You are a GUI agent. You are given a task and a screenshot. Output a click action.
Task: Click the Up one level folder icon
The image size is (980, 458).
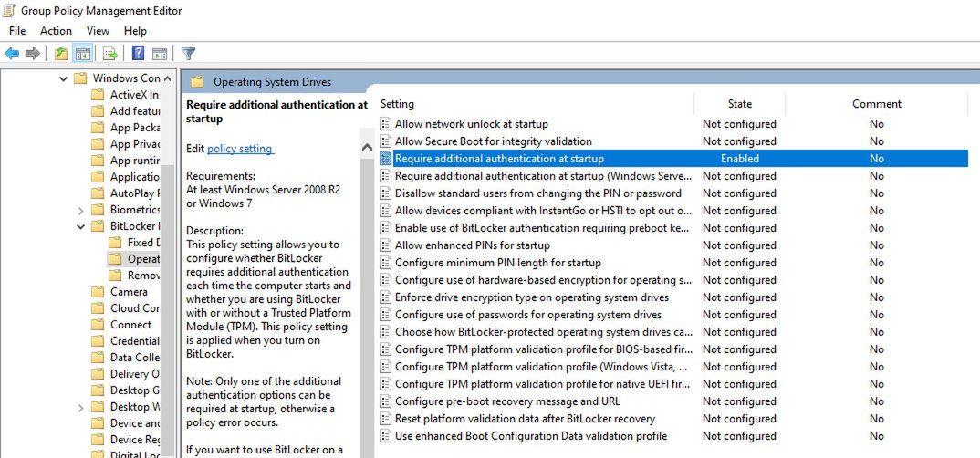pyautogui.click(x=61, y=54)
